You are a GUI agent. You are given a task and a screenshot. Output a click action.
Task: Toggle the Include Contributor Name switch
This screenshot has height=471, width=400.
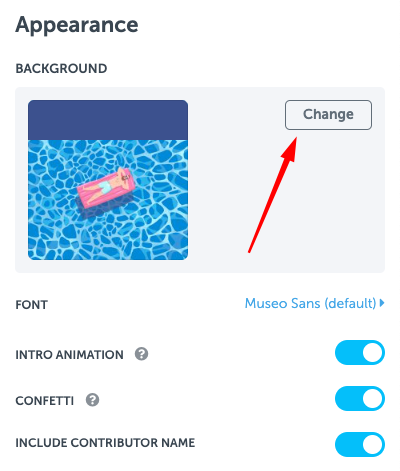click(360, 444)
